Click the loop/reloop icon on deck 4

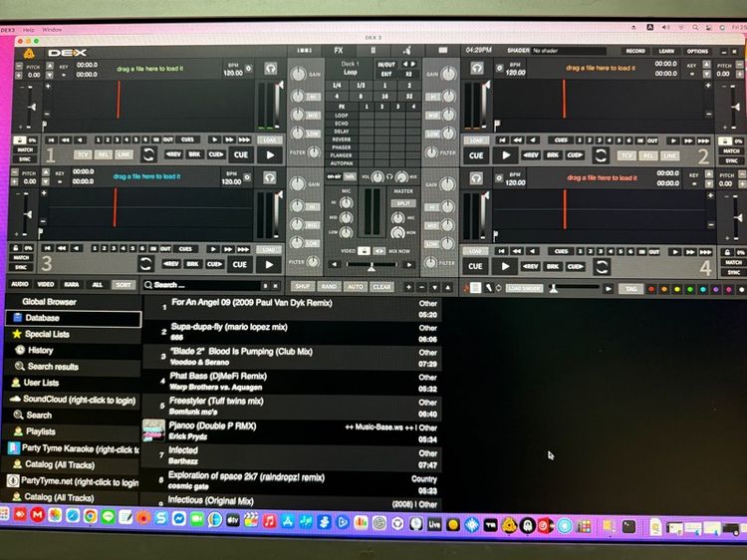(x=602, y=266)
